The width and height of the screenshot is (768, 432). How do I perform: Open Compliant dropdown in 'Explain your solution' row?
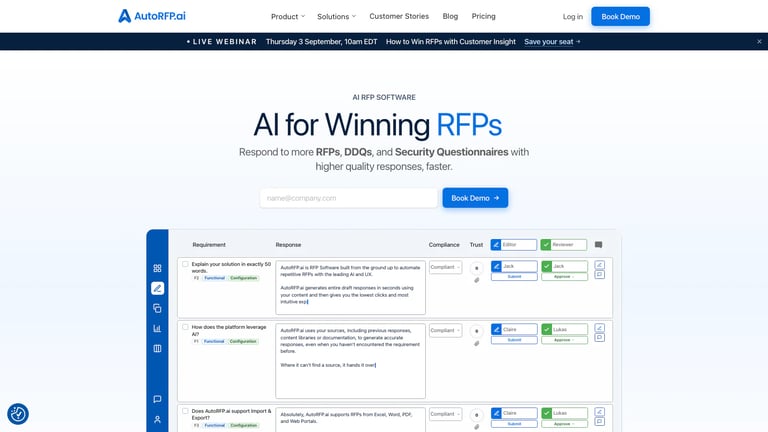[445, 267]
